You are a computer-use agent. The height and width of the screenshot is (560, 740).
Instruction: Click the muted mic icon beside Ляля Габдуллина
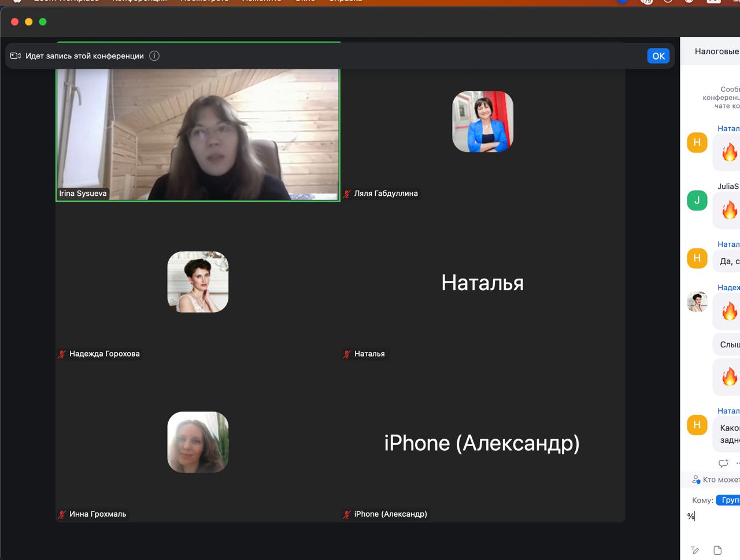347,194
